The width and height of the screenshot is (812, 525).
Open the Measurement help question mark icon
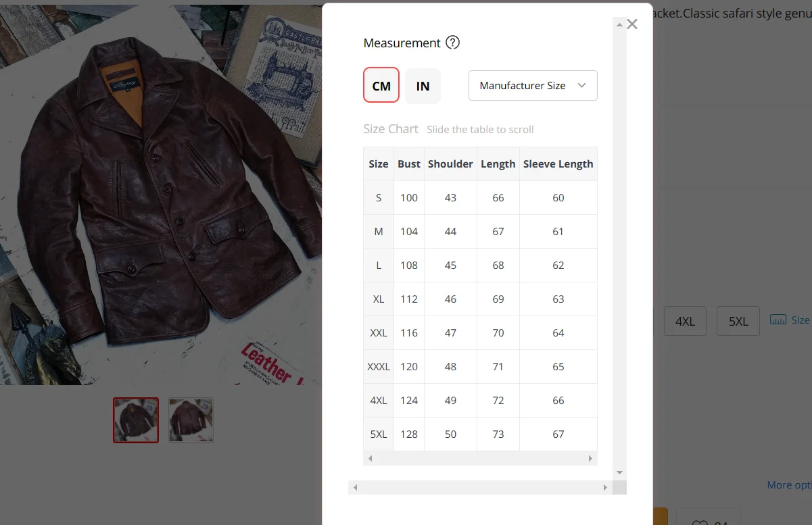click(x=453, y=43)
